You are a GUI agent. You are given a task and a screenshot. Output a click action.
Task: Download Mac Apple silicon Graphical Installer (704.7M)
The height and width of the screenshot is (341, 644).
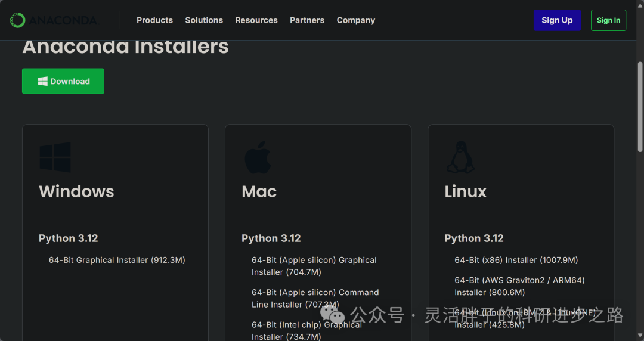pos(314,266)
